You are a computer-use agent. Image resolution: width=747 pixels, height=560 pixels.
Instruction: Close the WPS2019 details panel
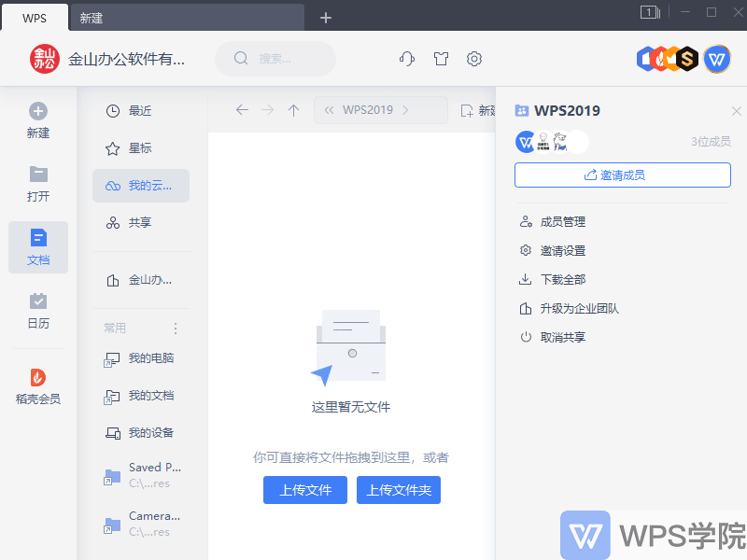[x=736, y=111]
